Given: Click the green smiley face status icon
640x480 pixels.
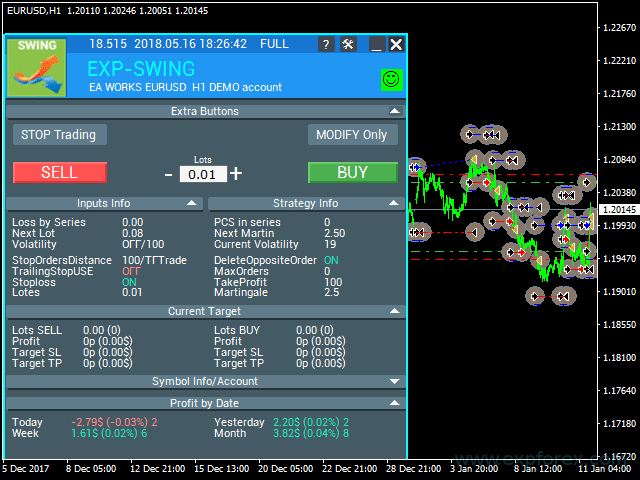Looking at the screenshot, I should point(391,79).
